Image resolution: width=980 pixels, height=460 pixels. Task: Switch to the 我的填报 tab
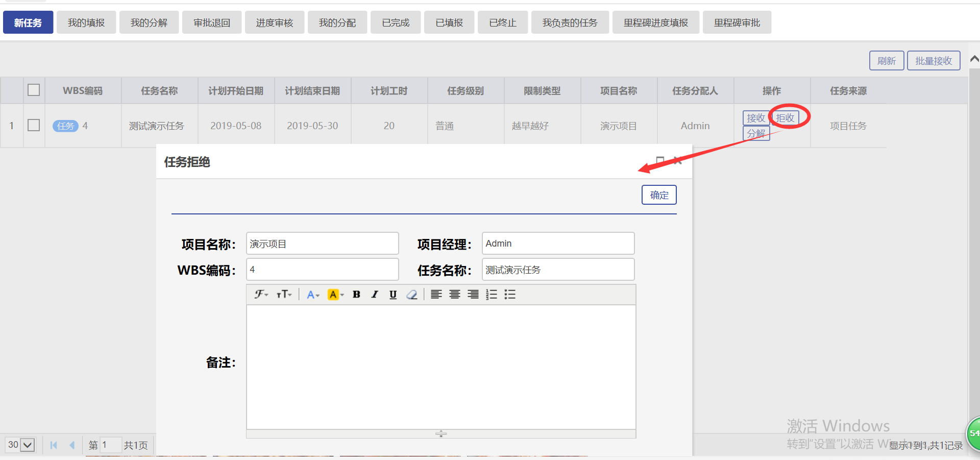[x=86, y=23]
